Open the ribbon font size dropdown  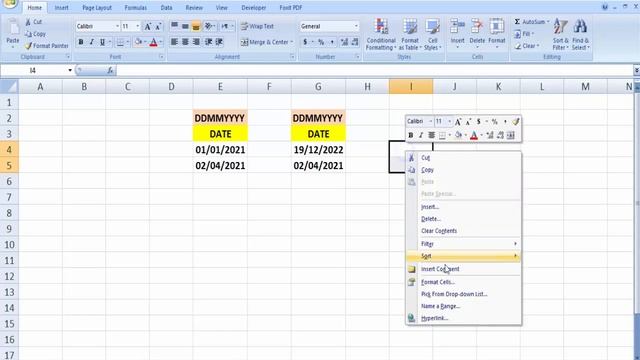[138, 27]
